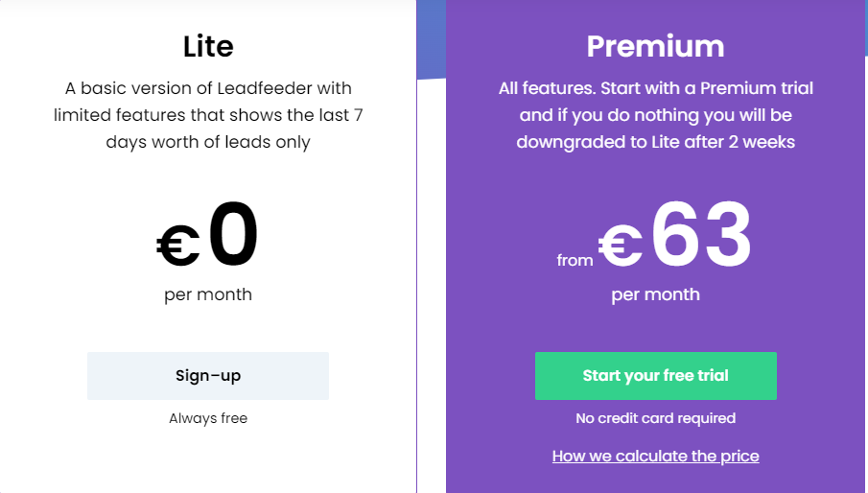This screenshot has width=868, height=493.
Task: Click the large 63 price figure
Action: click(701, 235)
